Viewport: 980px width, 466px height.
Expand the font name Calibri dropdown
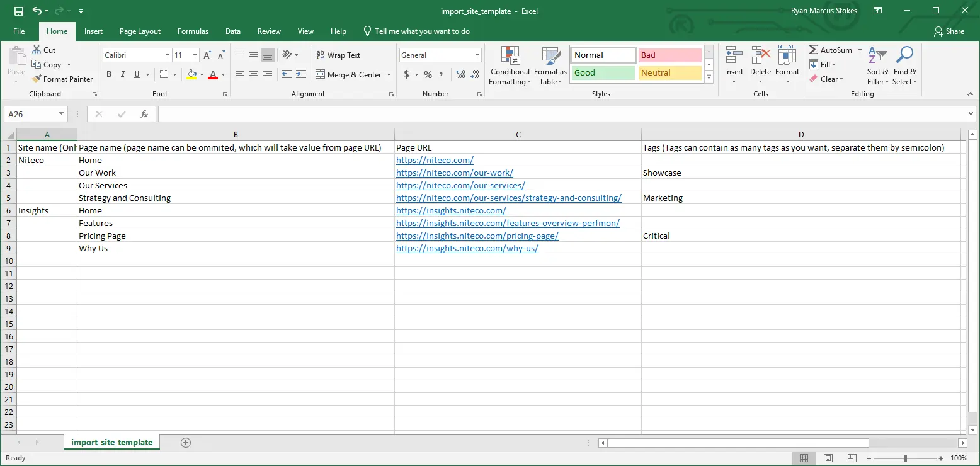168,55
